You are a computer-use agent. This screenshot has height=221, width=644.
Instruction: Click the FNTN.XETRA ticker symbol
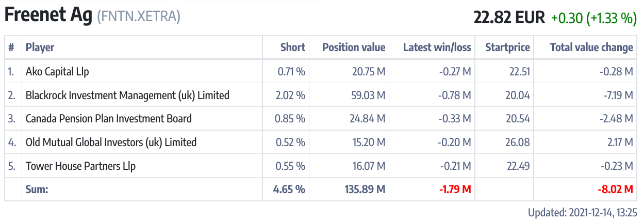139,17
